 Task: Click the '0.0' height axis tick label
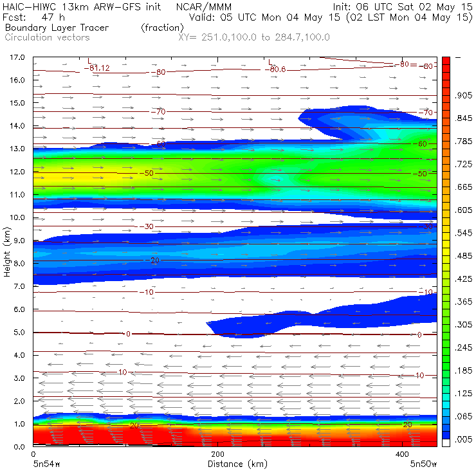click(19, 447)
